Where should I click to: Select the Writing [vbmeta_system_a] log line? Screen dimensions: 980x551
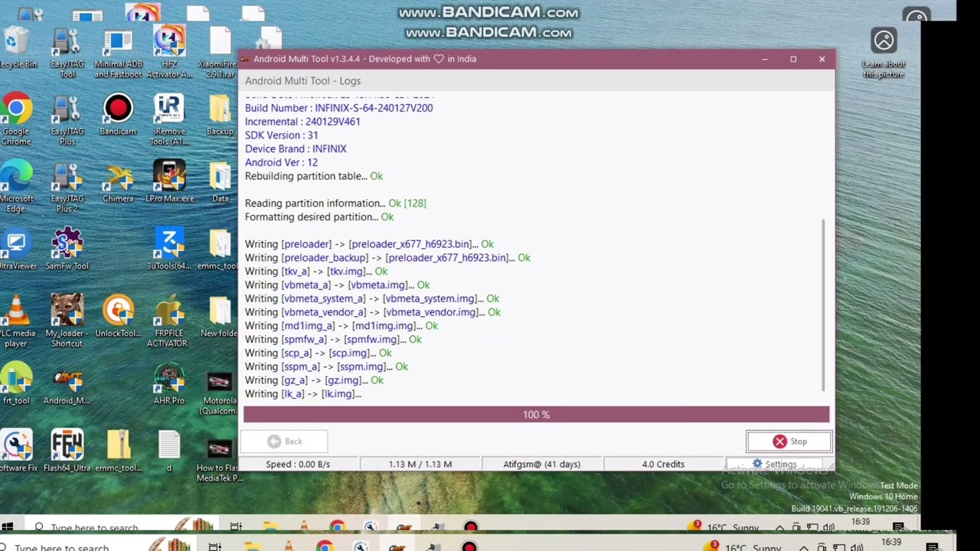(x=372, y=299)
